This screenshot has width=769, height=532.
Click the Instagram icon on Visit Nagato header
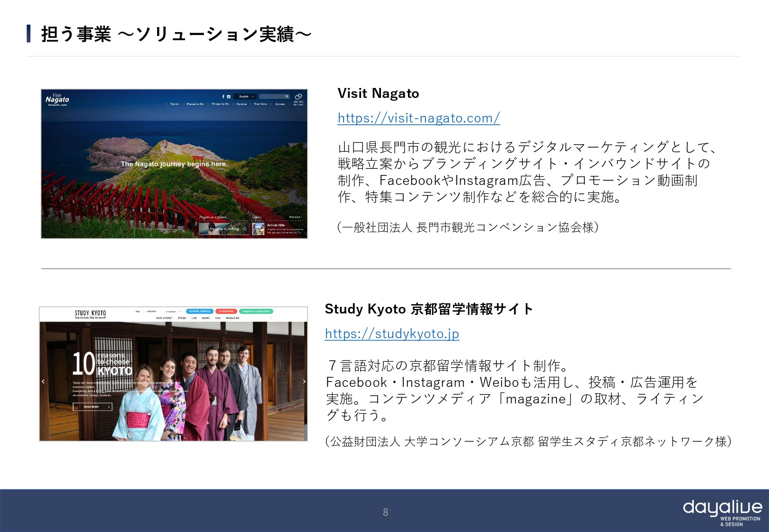[229, 96]
